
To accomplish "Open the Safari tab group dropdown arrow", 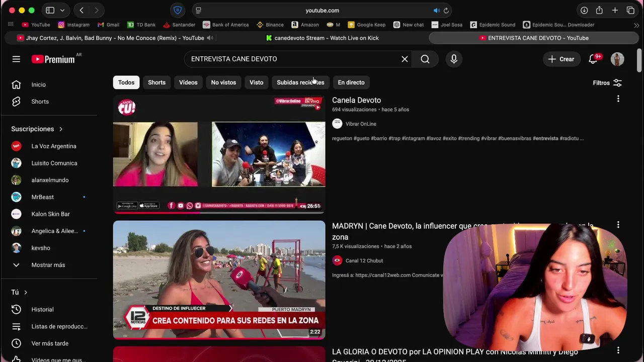I will click(62, 10).
